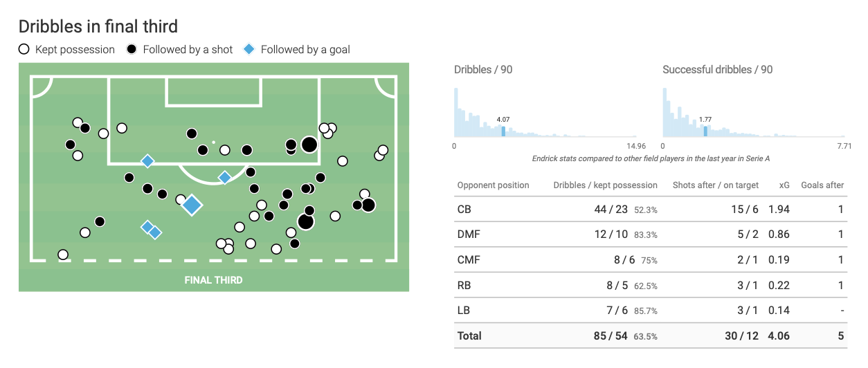868x368 pixels.
Task: Click the large black circle inside the penalty box
Action: point(309,145)
